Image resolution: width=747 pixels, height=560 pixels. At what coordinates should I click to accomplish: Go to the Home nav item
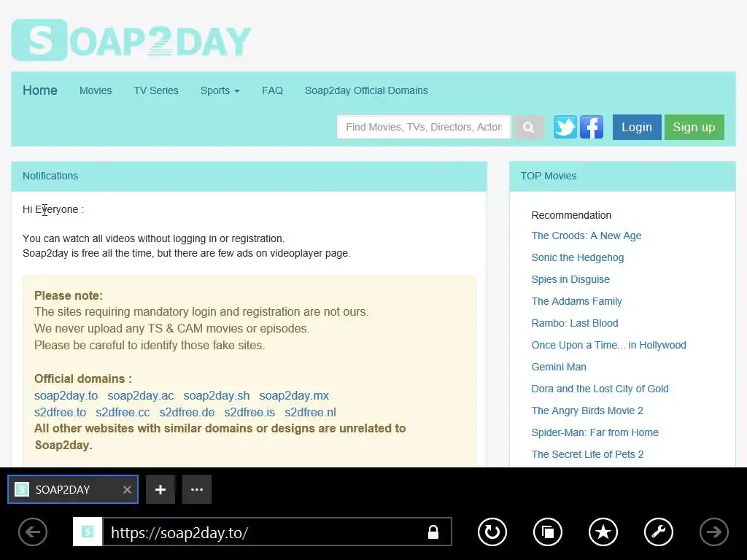[40, 90]
